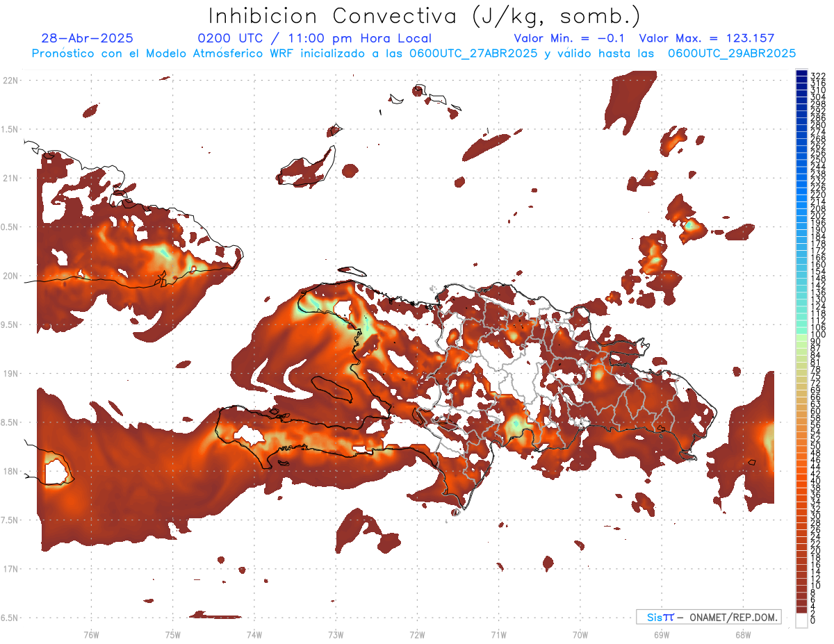Click the "69W" longitude label

click(662, 634)
